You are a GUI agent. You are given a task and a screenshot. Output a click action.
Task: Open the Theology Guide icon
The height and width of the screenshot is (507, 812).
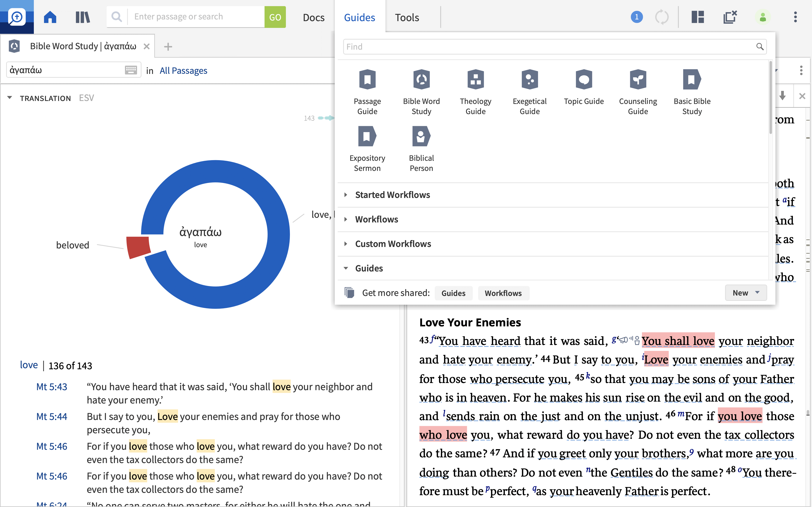pyautogui.click(x=475, y=80)
